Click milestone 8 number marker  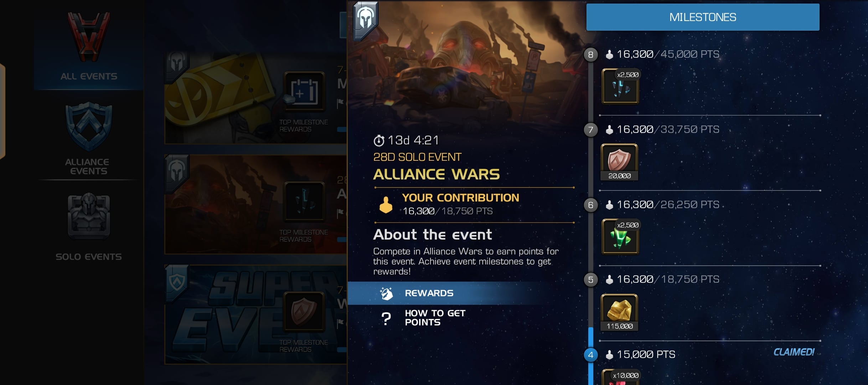591,55
